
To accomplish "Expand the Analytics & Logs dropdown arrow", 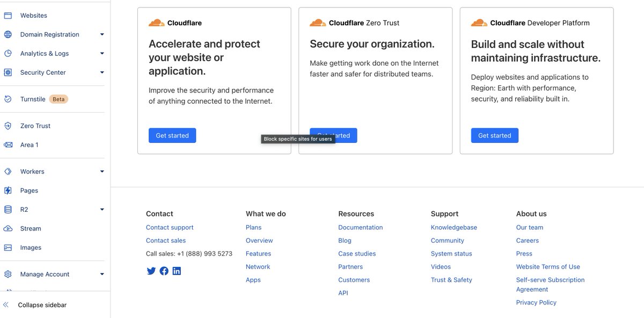I will [102, 53].
